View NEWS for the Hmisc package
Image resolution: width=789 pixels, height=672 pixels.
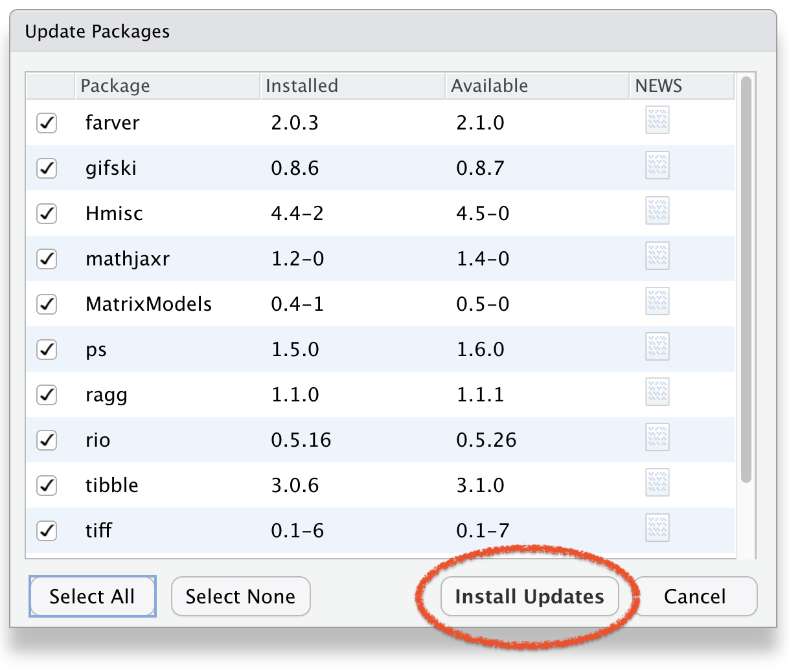point(657,211)
